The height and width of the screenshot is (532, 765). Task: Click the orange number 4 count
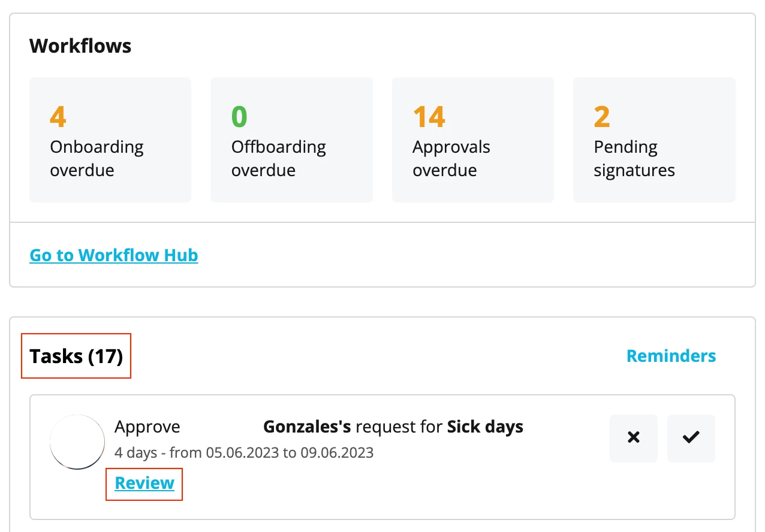[58, 117]
